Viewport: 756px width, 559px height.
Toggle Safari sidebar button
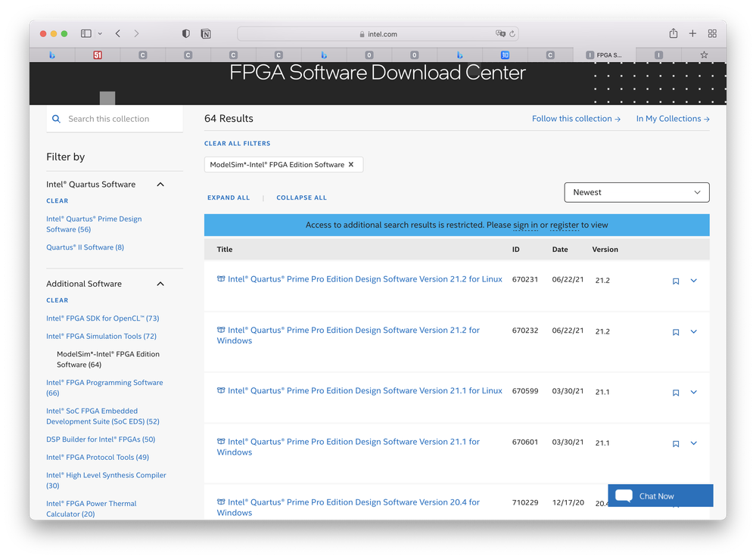tap(86, 34)
